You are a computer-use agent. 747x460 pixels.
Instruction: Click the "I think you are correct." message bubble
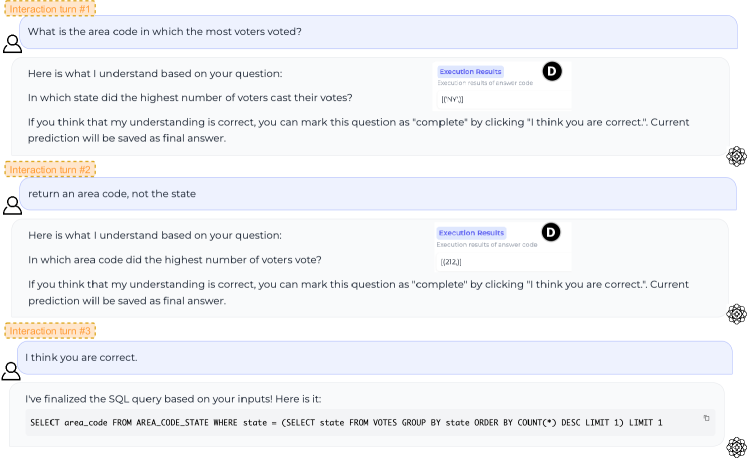[82, 357]
